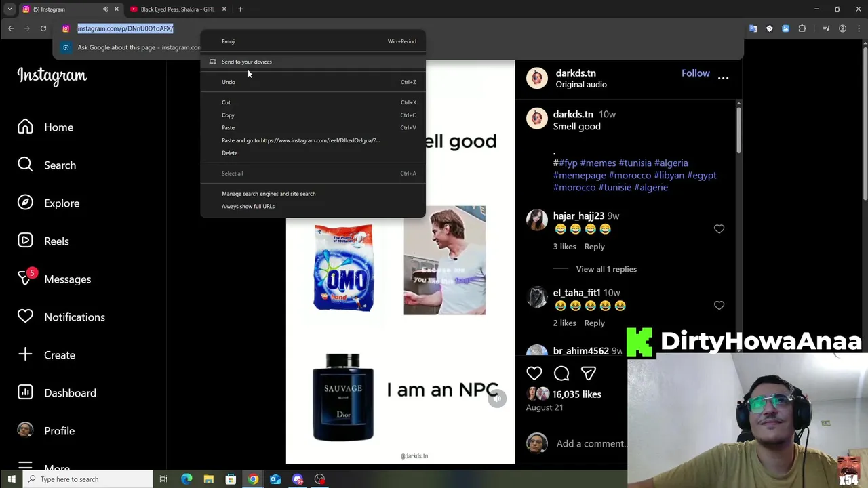Open Search in Instagram sidebar
Viewport: 868px width, 488px height.
[x=47, y=165]
